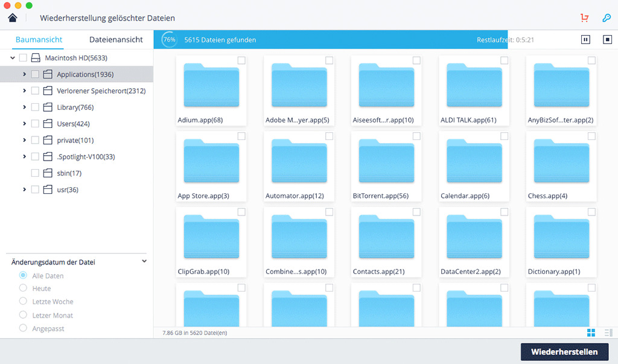Image resolution: width=618 pixels, height=364 pixels.
Task: Check the Users(424) checkbox
Action: [35, 124]
